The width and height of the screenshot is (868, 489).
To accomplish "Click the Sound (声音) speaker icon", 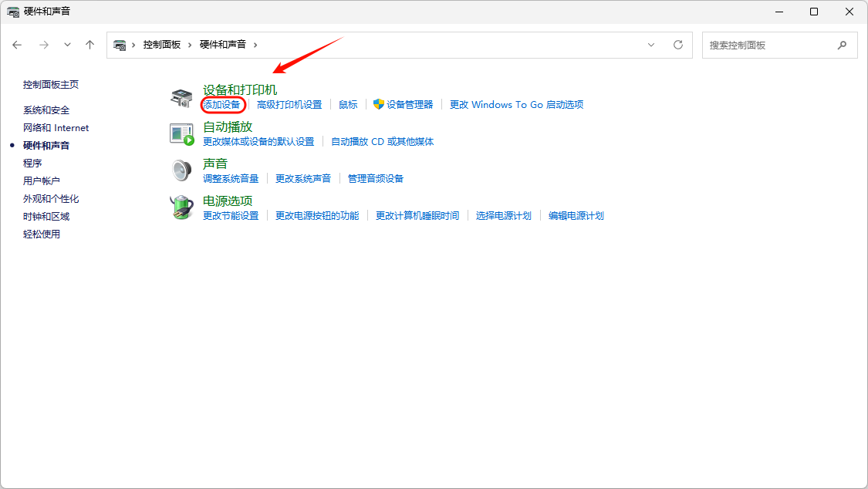I will [181, 170].
